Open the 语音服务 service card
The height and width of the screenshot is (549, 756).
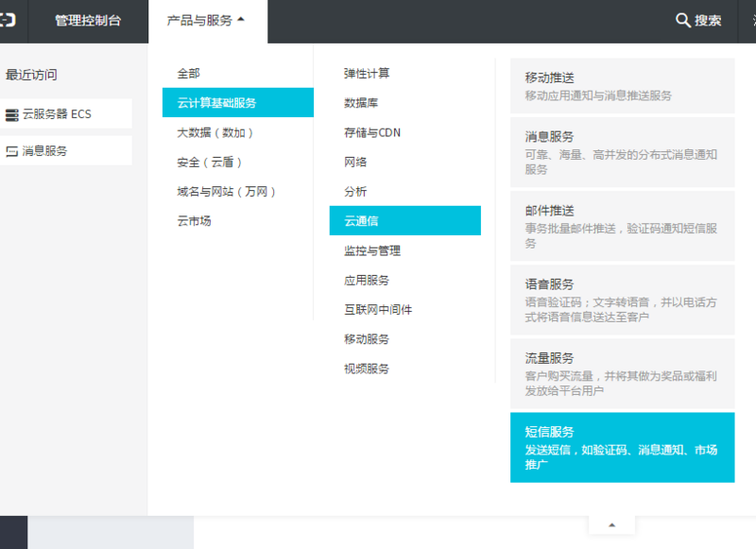click(623, 300)
